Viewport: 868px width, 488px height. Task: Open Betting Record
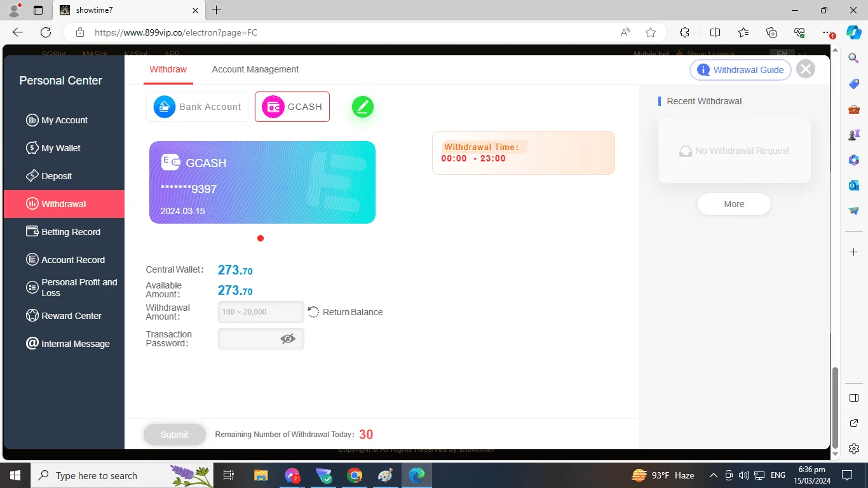[x=64, y=232]
